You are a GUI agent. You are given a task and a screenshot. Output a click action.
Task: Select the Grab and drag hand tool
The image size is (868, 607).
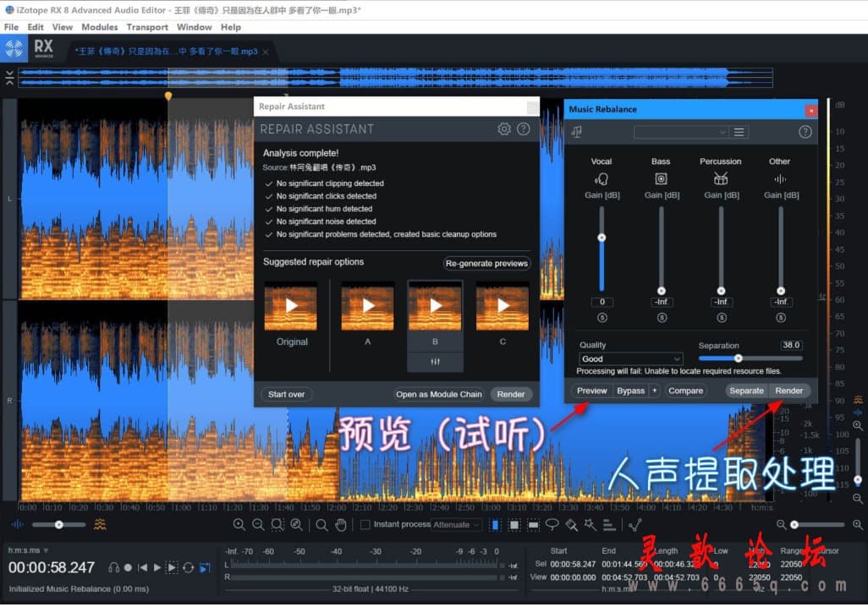click(340, 524)
